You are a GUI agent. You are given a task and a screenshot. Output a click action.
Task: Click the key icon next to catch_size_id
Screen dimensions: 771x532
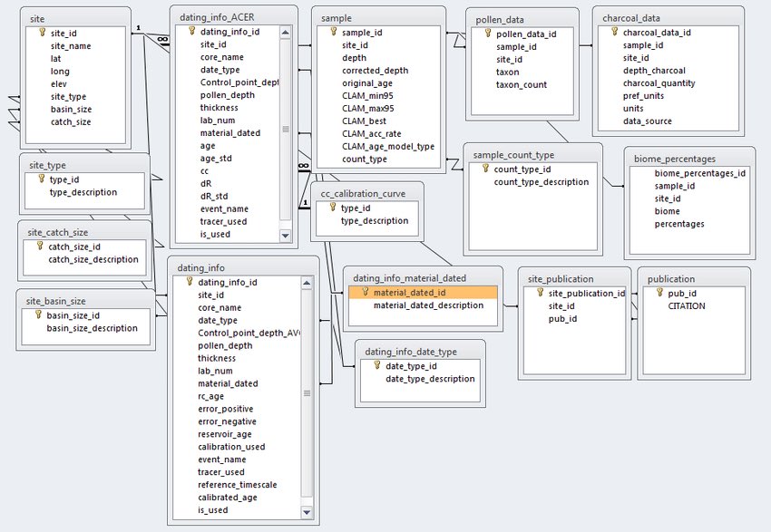point(39,247)
